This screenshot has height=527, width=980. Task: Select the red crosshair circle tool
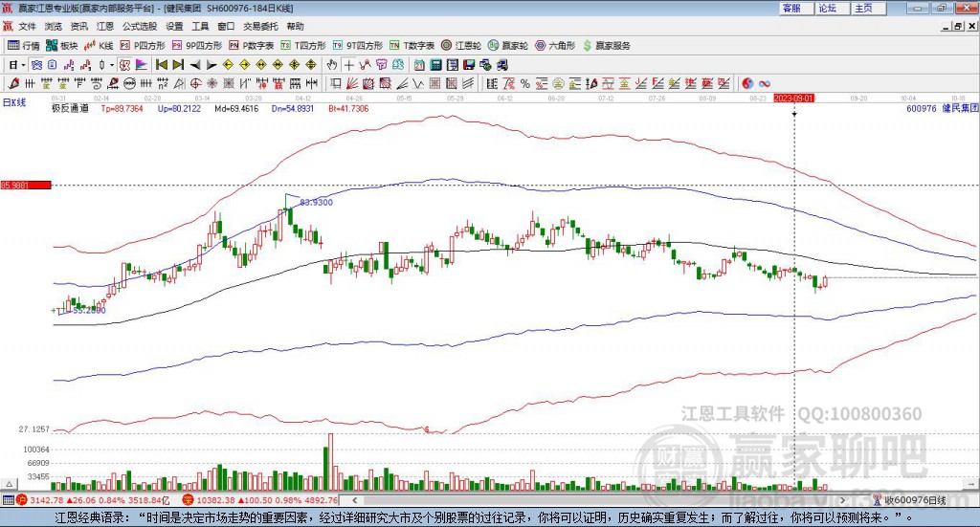[195, 83]
